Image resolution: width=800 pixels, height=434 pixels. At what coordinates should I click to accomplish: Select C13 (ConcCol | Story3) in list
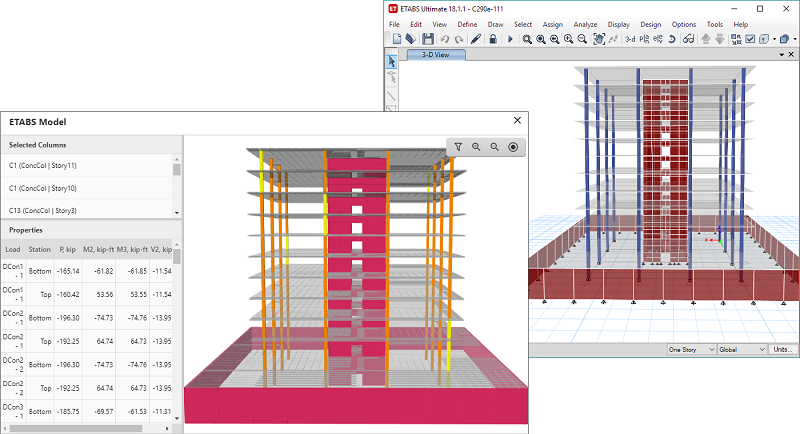[x=87, y=210]
